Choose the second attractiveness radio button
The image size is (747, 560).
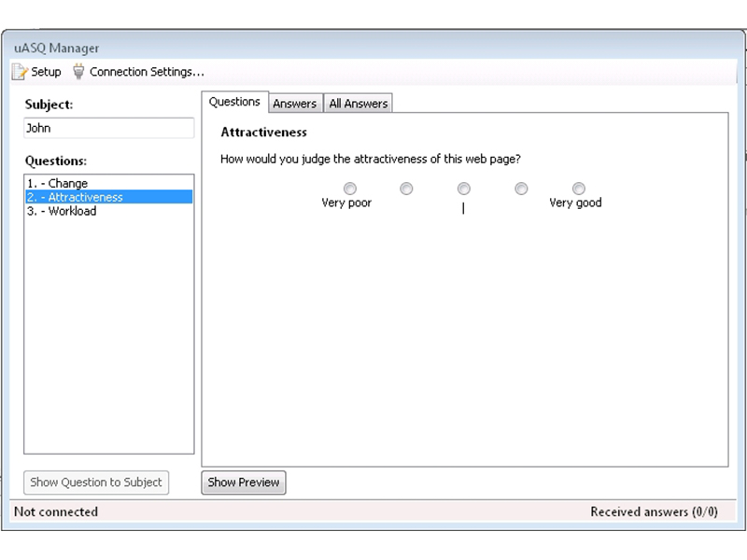406,189
